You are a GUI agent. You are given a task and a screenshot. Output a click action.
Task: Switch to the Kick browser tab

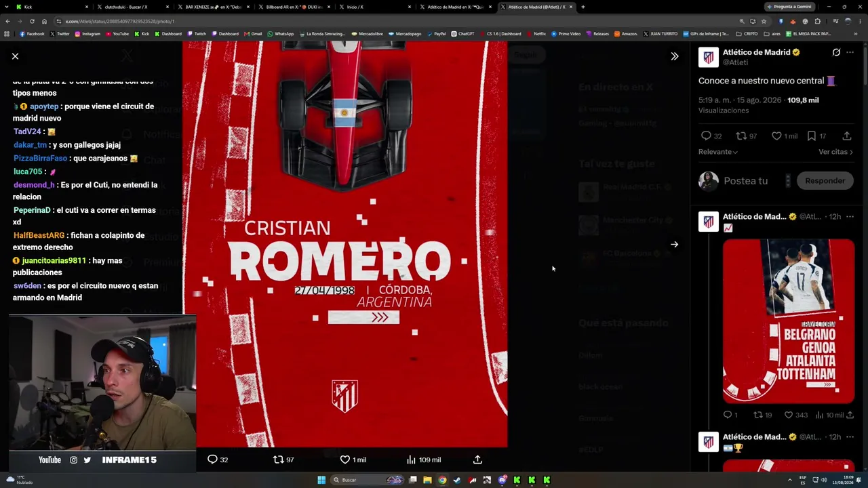pos(52,7)
